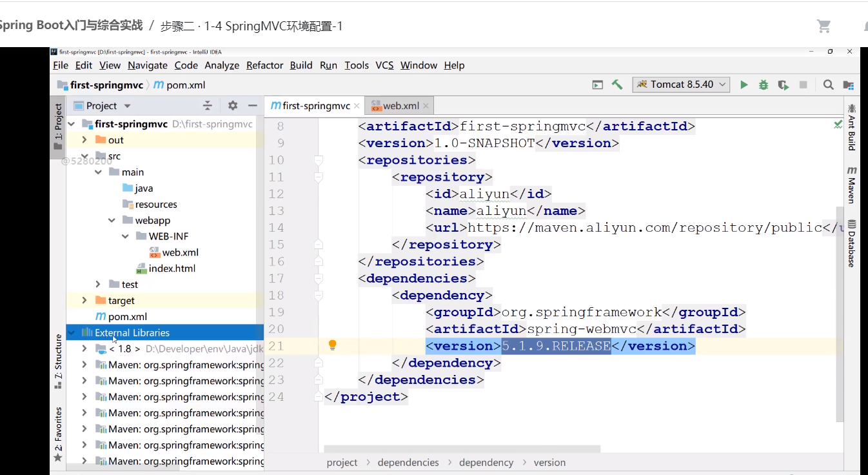This screenshot has height=475, width=868.
Task: Click the terminal-style icon left of hammer
Action: pyautogui.click(x=598, y=85)
